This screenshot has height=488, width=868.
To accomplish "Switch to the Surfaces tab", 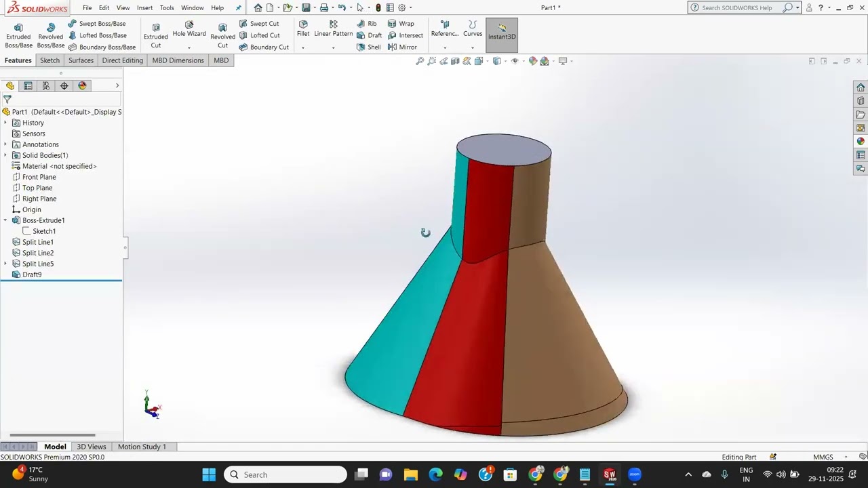I will [81, 60].
